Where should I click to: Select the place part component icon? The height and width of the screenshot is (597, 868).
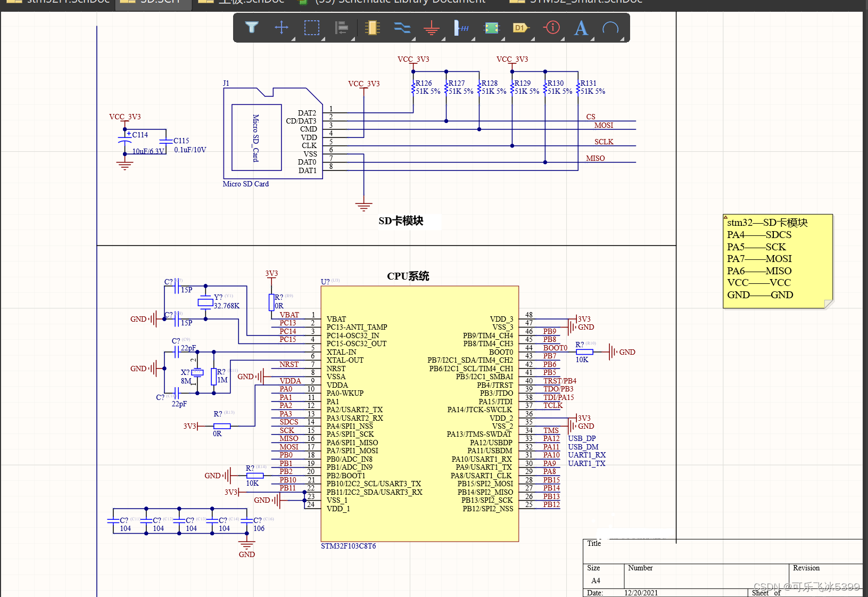pos(372,27)
